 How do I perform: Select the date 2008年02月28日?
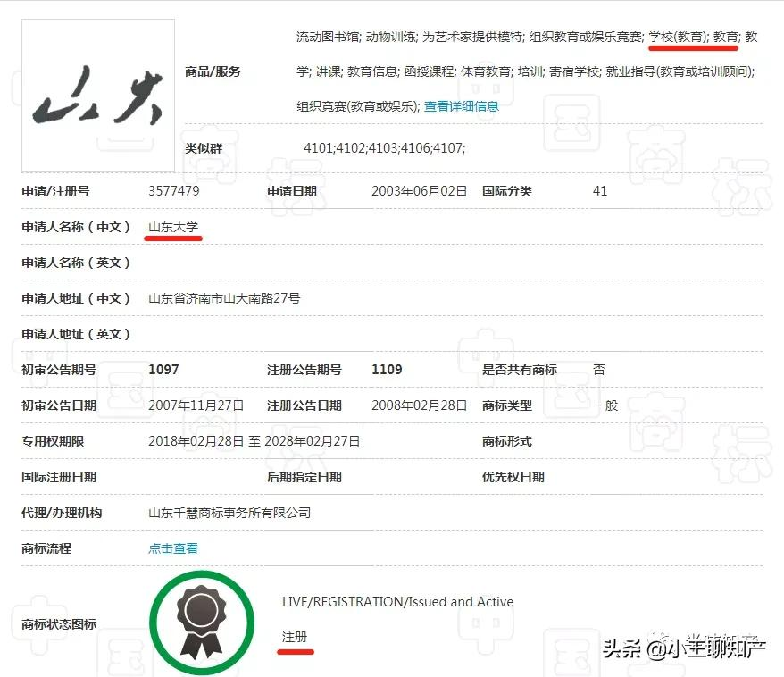(x=419, y=405)
